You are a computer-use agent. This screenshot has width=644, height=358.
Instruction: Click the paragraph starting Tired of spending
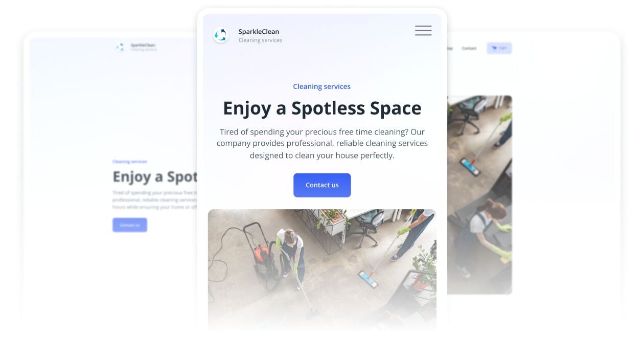pos(322,144)
